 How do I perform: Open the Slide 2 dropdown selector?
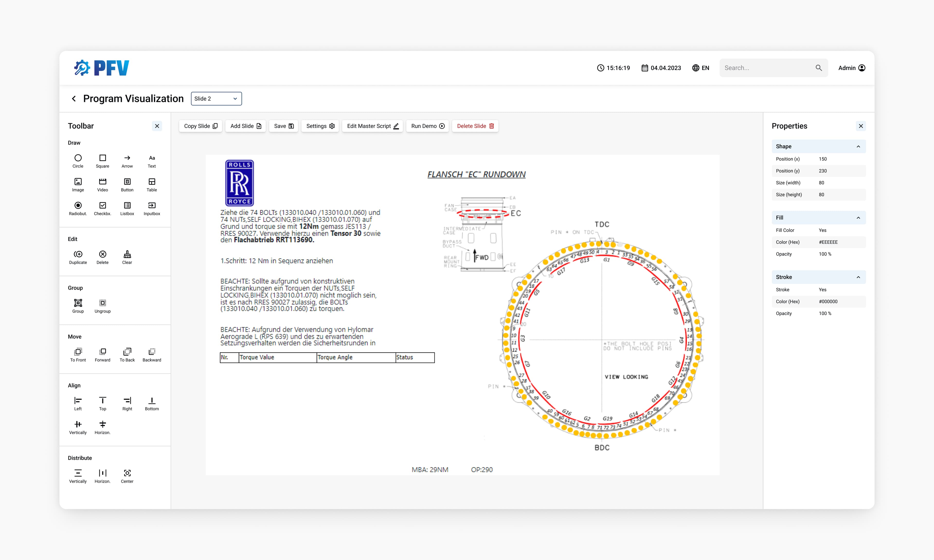[x=216, y=98]
